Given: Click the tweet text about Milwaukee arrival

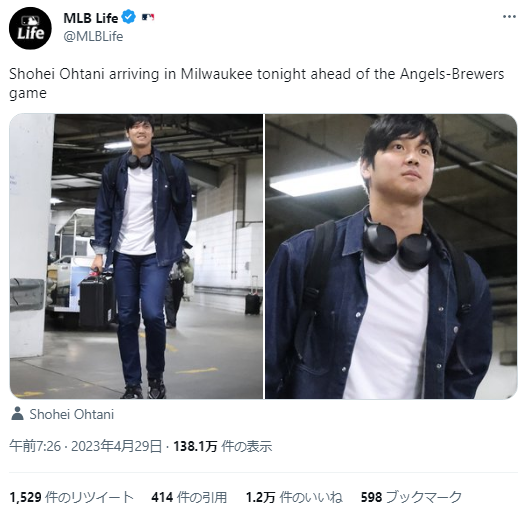Looking at the screenshot, I should click(x=257, y=83).
